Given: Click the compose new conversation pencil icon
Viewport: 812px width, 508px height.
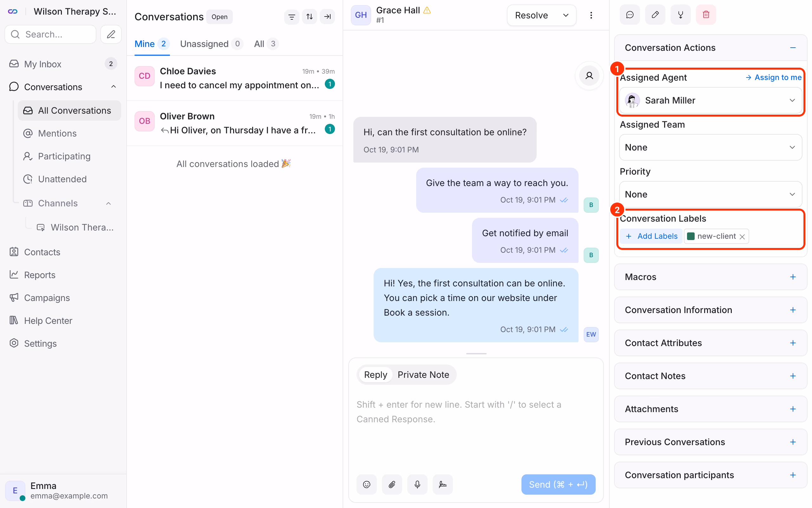Looking at the screenshot, I should pyautogui.click(x=111, y=34).
